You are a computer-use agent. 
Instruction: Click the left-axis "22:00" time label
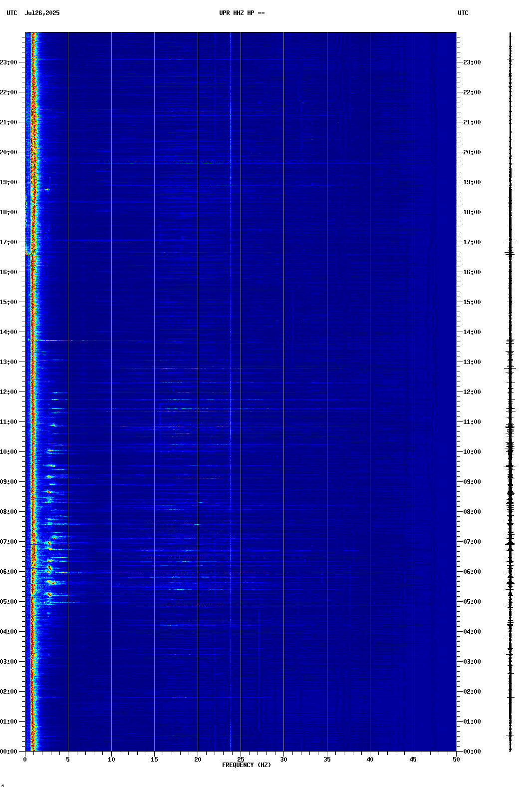[x=9, y=92]
